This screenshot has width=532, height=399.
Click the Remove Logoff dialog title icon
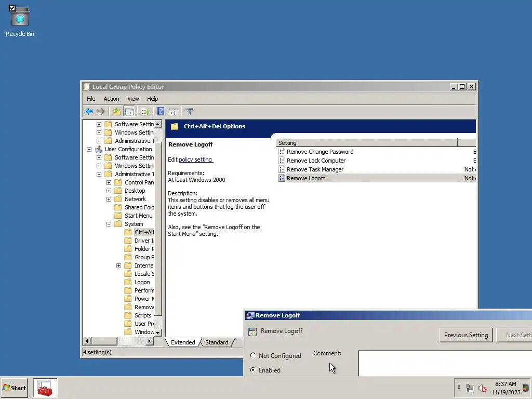(x=250, y=315)
